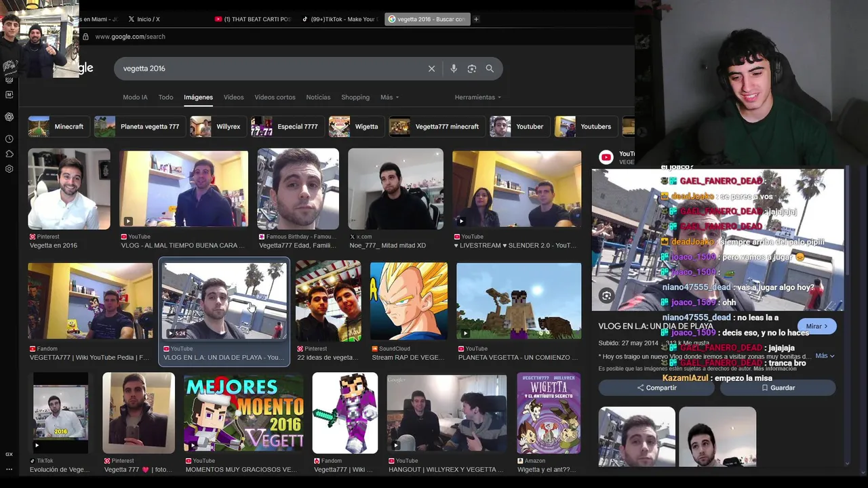Open History clock icon in sidebar
The image size is (868, 488).
tap(9, 139)
